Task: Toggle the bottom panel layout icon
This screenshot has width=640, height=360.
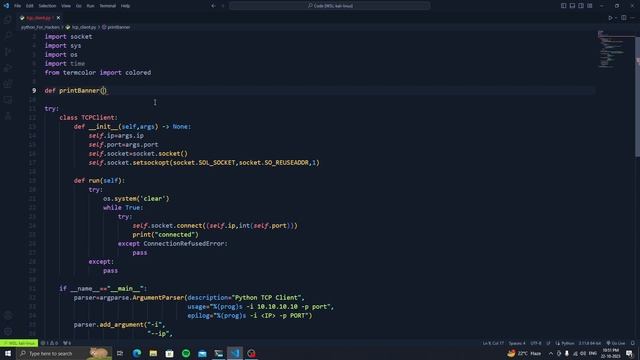Action: click(x=572, y=6)
